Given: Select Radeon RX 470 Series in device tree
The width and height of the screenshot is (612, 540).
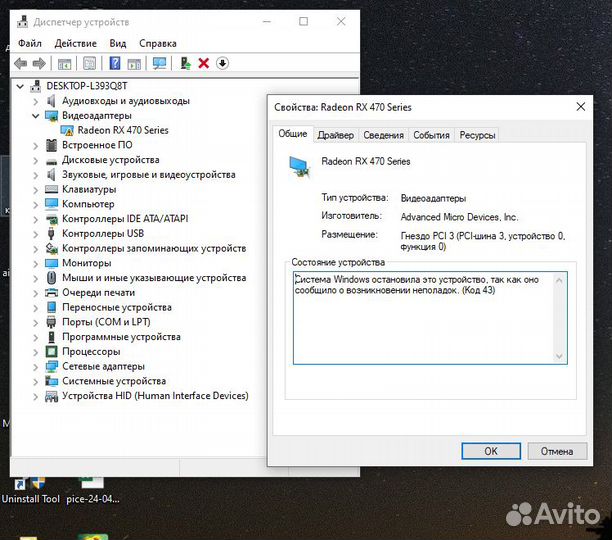Looking at the screenshot, I should [x=123, y=130].
